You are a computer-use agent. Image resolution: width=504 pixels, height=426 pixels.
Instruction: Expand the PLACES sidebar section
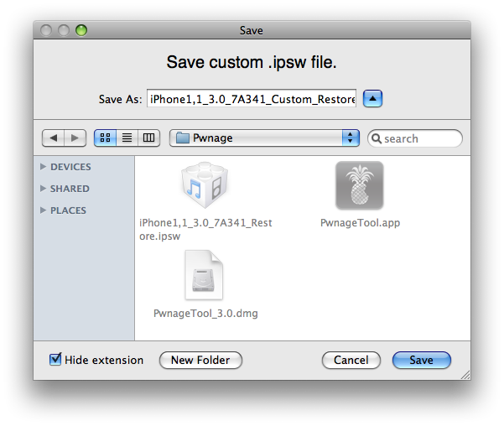click(44, 210)
